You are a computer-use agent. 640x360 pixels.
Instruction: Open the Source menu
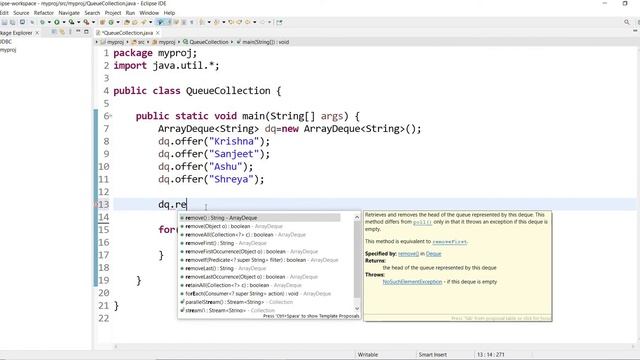21,13
